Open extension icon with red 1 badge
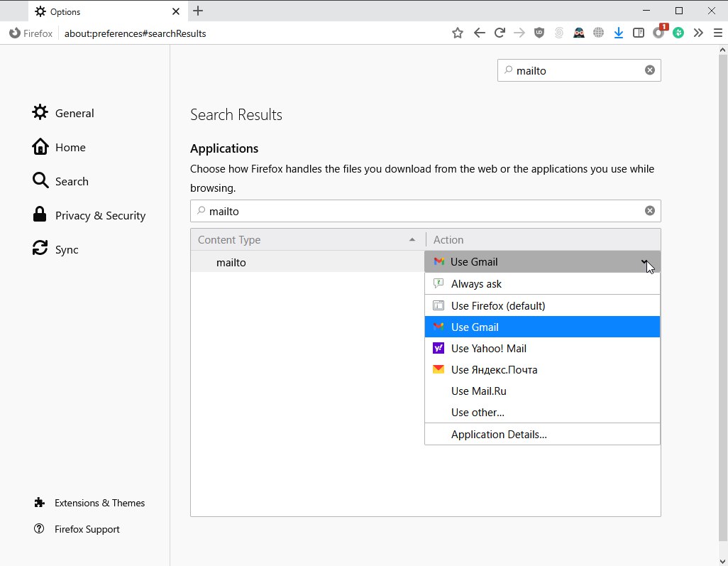The height and width of the screenshot is (566, 728). 659,31
